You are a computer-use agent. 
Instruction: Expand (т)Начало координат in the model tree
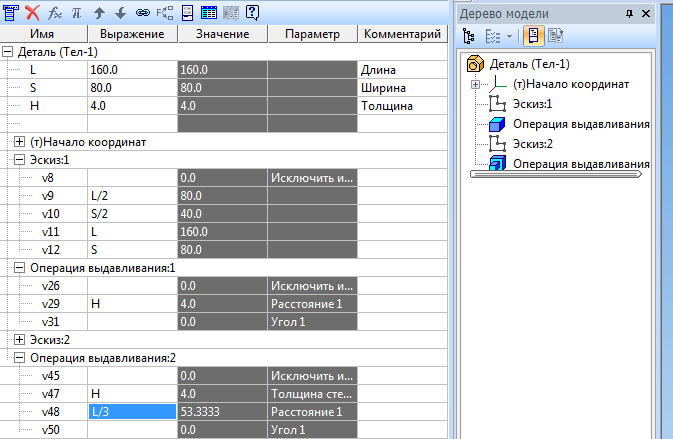click(x=475, y=85)
